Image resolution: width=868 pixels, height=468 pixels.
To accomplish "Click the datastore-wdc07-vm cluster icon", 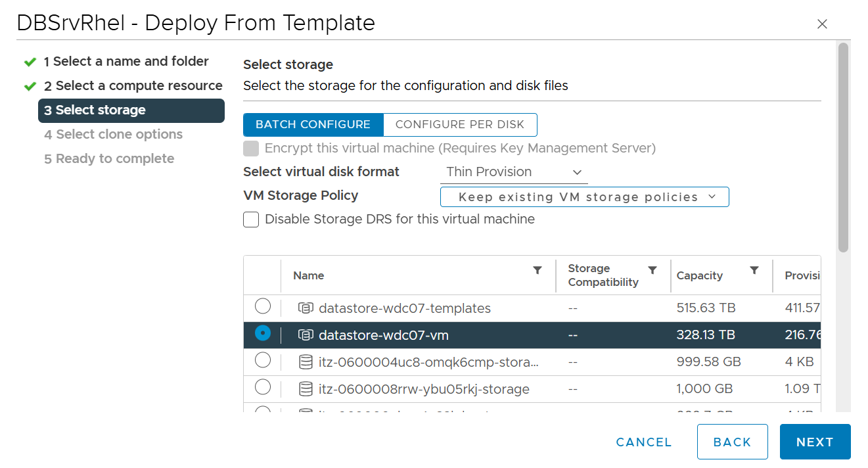I will click(x=306, y=335).
